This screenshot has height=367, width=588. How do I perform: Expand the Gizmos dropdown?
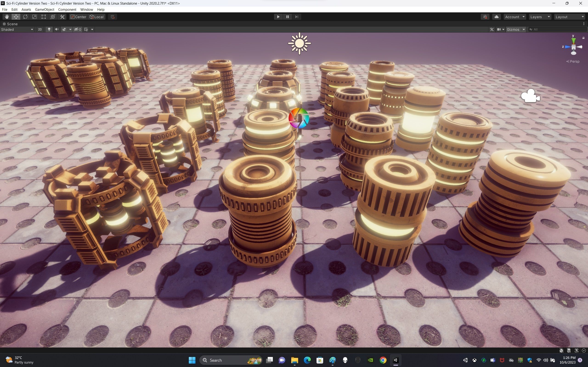[x=524, y=29]
